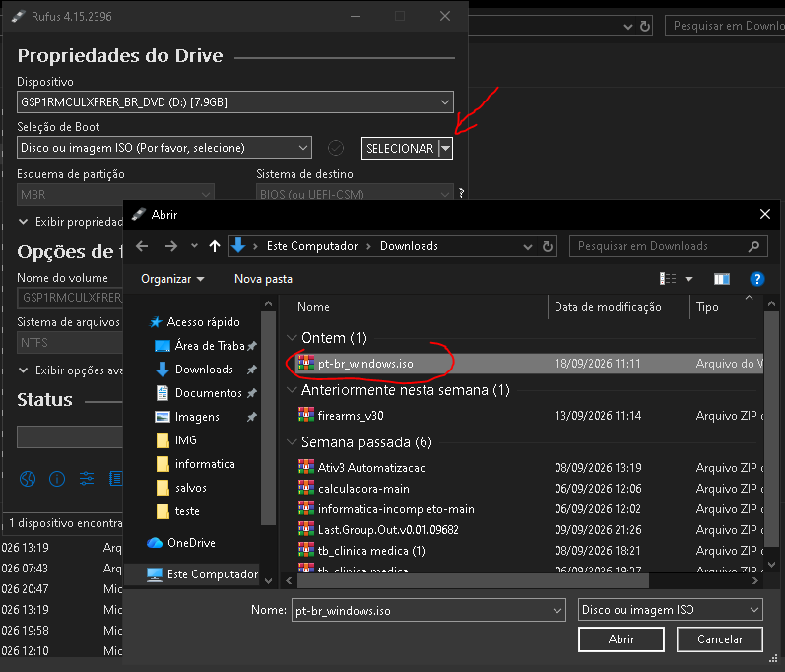Open the SELECIONAR split-button arrow
This screenshot has width=785, height=672.
pyautogui.click(x=445, y=148)
